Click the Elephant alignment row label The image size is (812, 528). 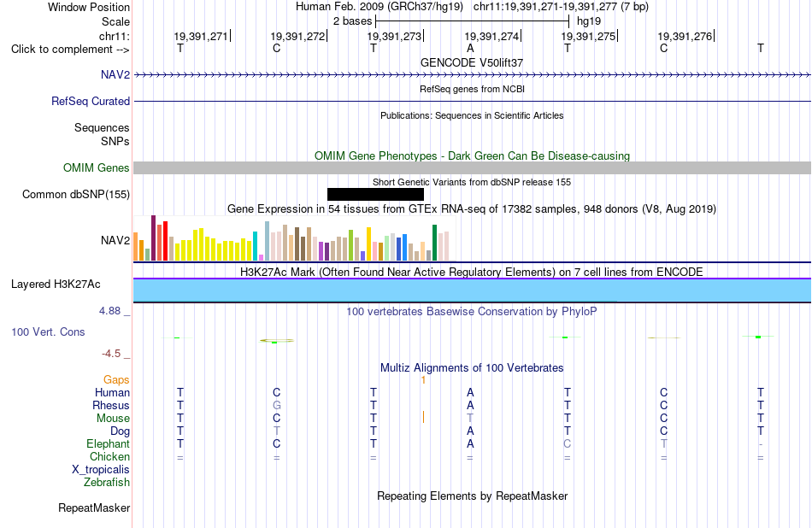pos(109,444)
